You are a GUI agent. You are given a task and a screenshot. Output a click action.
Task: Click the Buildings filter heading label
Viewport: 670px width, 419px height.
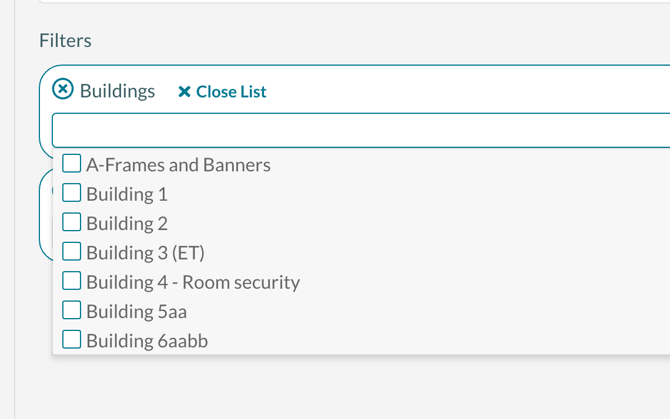tap(118, 91)
